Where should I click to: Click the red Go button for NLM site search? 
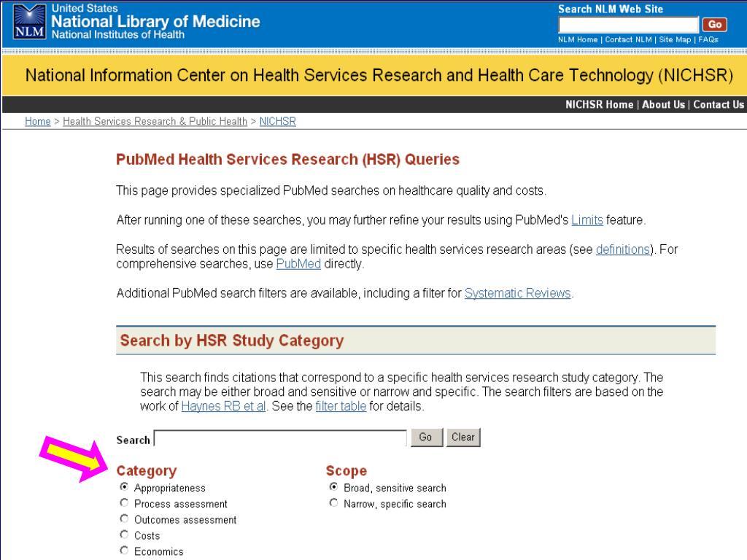(714, 24)
